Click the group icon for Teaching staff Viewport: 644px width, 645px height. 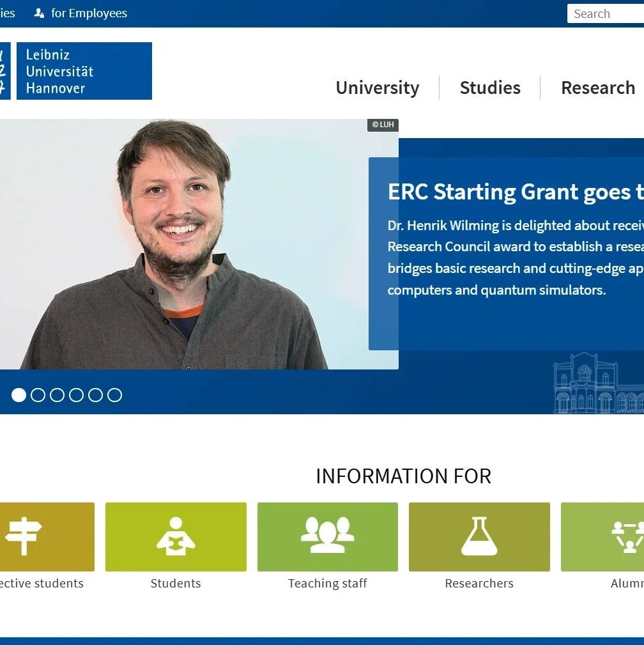coord(328,535)
